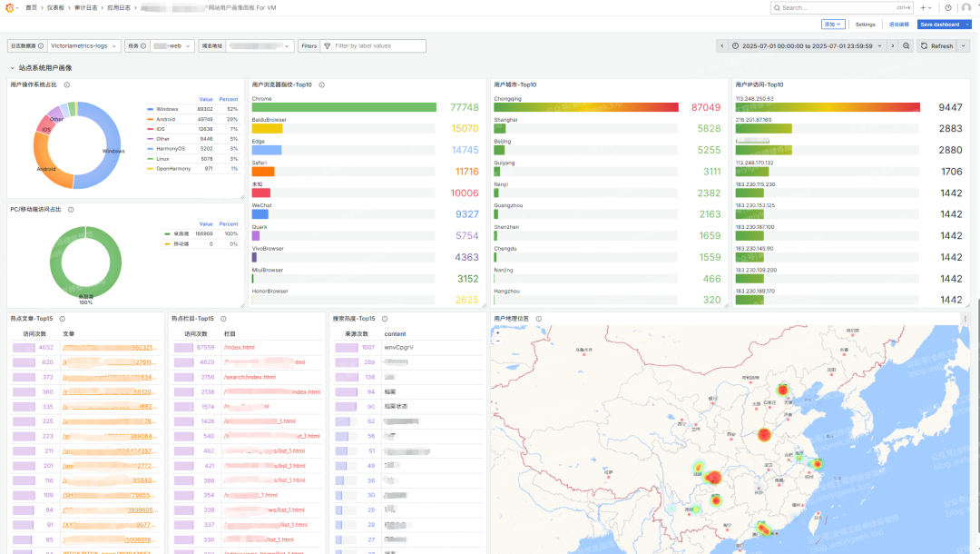Open the refresh interval dropdown arrow

pos(963,45)
